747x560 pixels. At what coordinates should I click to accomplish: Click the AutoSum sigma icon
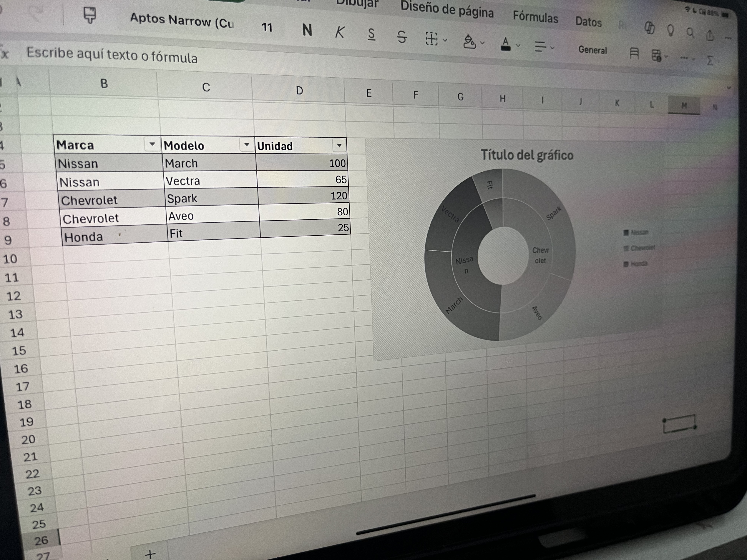[x=710, y=61]
